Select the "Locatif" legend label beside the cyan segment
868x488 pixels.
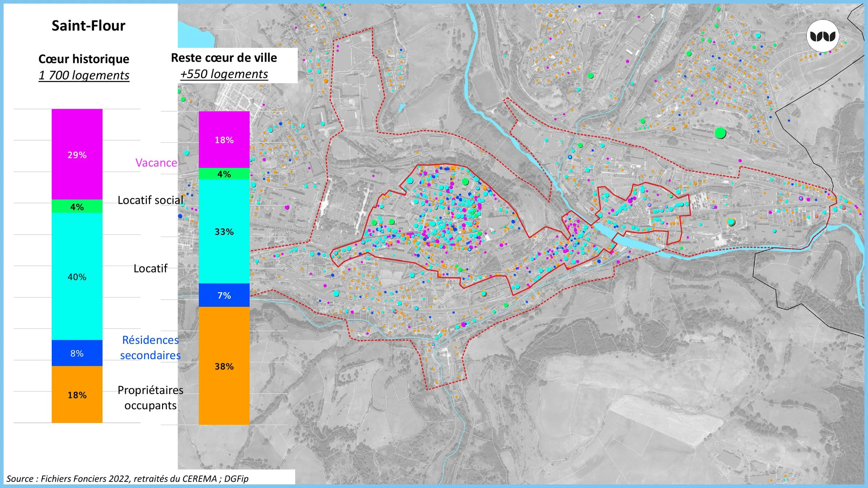click(150, 268)
